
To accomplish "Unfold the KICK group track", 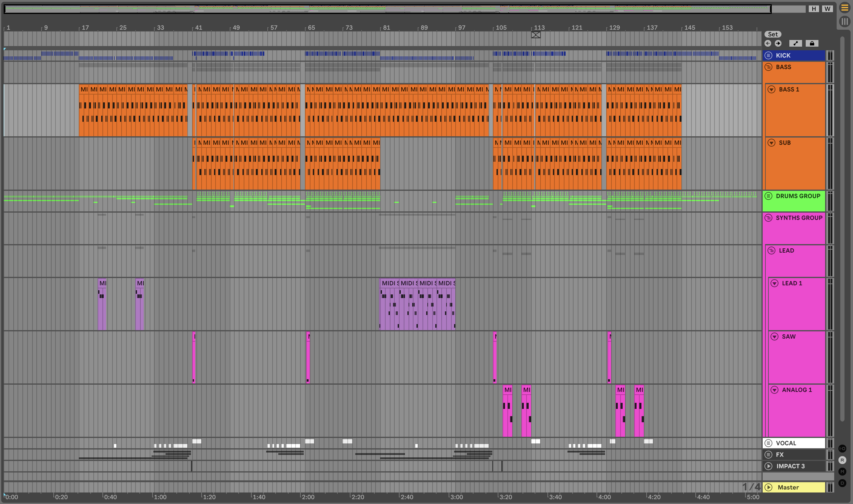I will pos(768,55).
